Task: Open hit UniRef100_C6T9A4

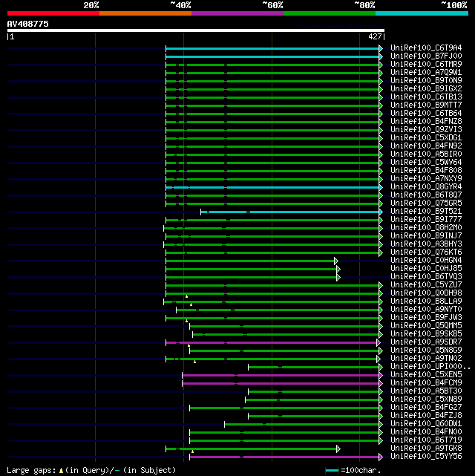Action: (426, 48)
